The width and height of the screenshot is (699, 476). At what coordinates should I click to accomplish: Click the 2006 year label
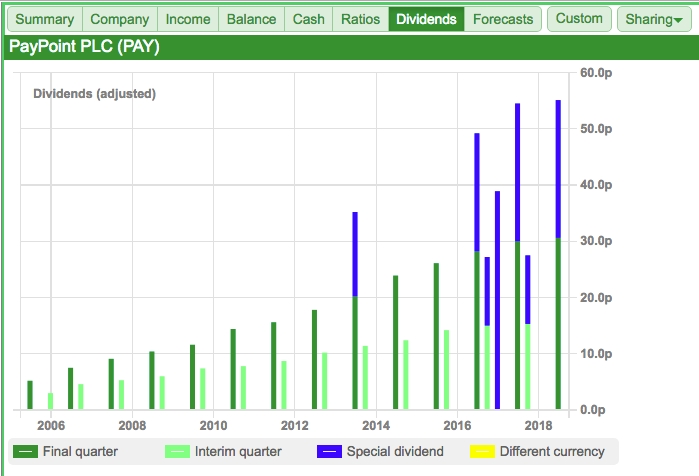coord(51,426)
